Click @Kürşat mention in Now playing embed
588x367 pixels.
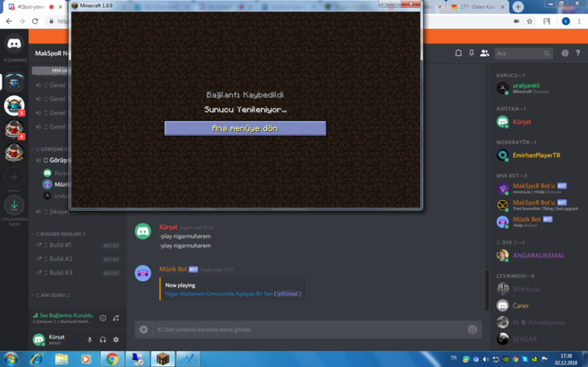click(288, 294)
